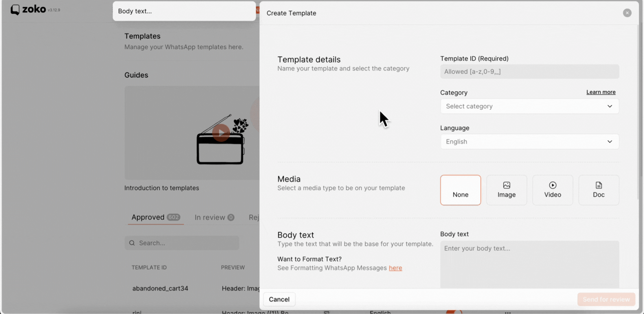Image resolution: width=644 pixels, height=314 pixels.
Task: Click the Send for review button
Action: [606, 300]
